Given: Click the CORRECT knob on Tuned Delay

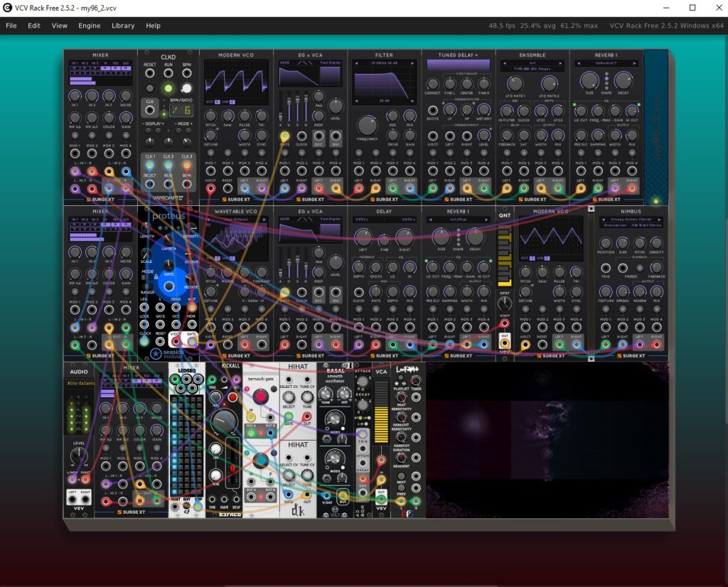Looking at the screenshot, I should (433, 84).
